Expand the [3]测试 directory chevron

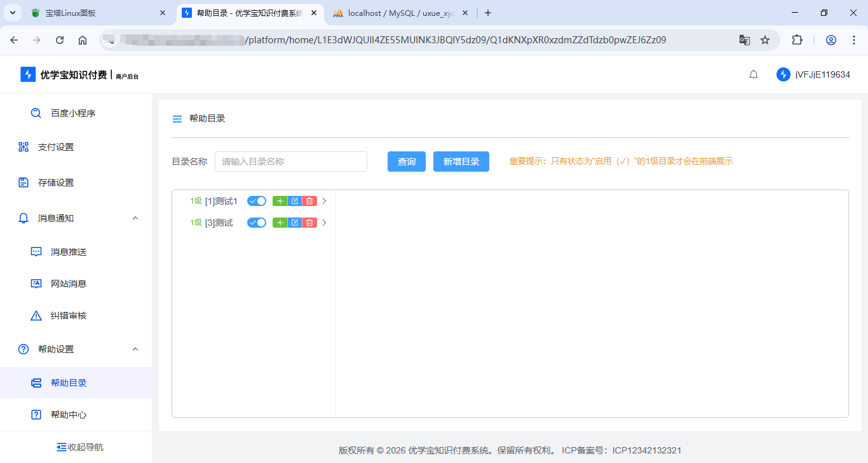[x=324, y=223]
